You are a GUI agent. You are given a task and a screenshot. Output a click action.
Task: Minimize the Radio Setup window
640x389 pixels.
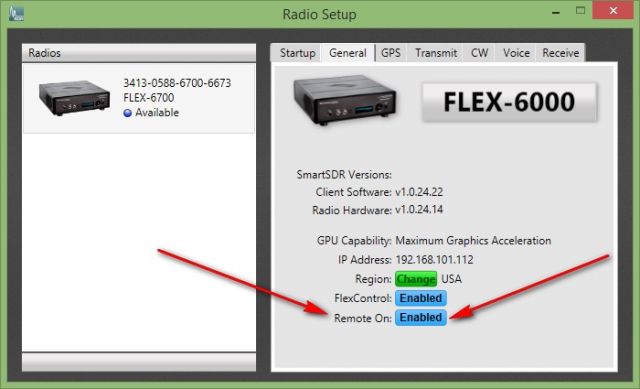pos(556,12)
